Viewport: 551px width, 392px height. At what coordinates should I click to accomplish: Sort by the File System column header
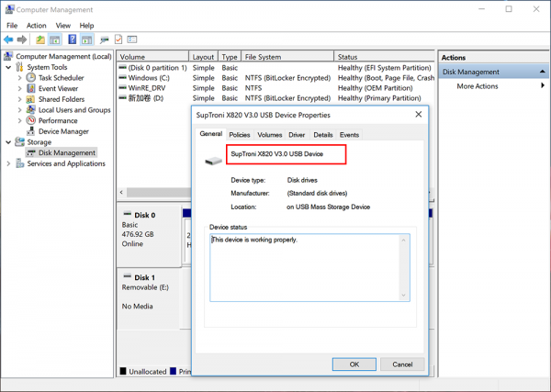(x=287, y=57)
